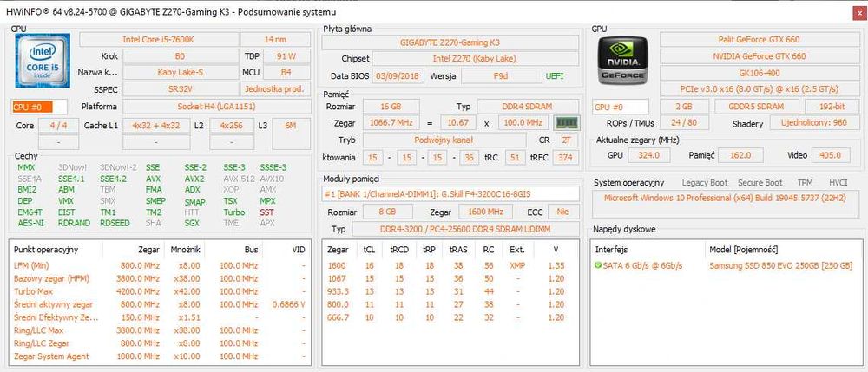Viewport: 868px width, 372px height.
Task: Click the Palit GeForce GTX 660 field
Action: pyautogui.click(x=759, y=39)
